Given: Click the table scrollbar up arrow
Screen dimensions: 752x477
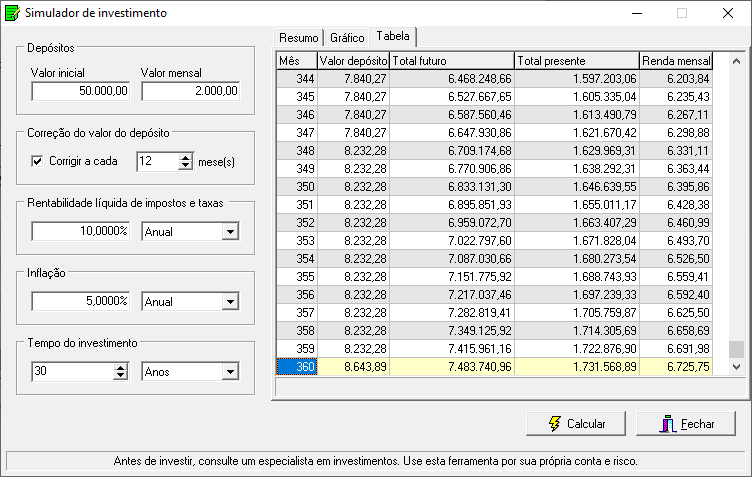Looking at the screenshot, I should tap(736, 61).
